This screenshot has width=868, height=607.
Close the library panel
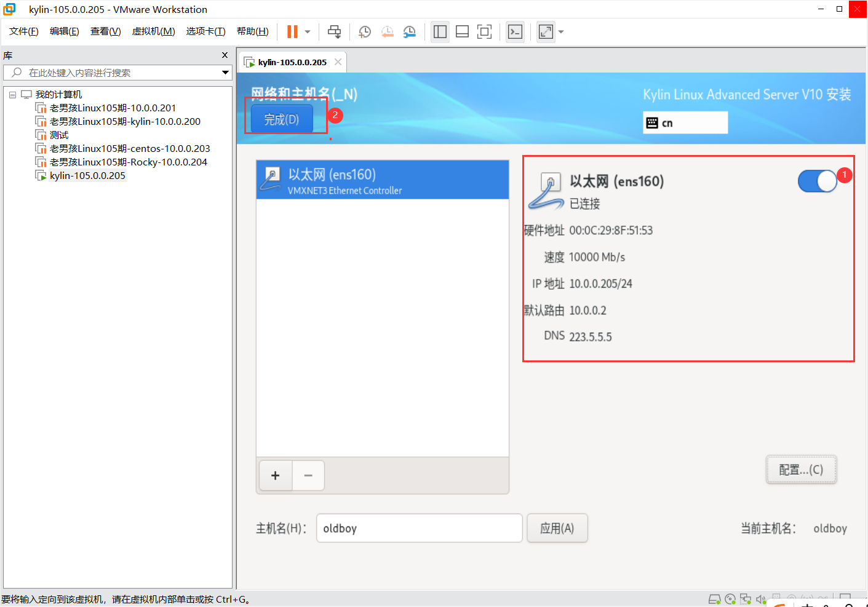tap(225, 55)
